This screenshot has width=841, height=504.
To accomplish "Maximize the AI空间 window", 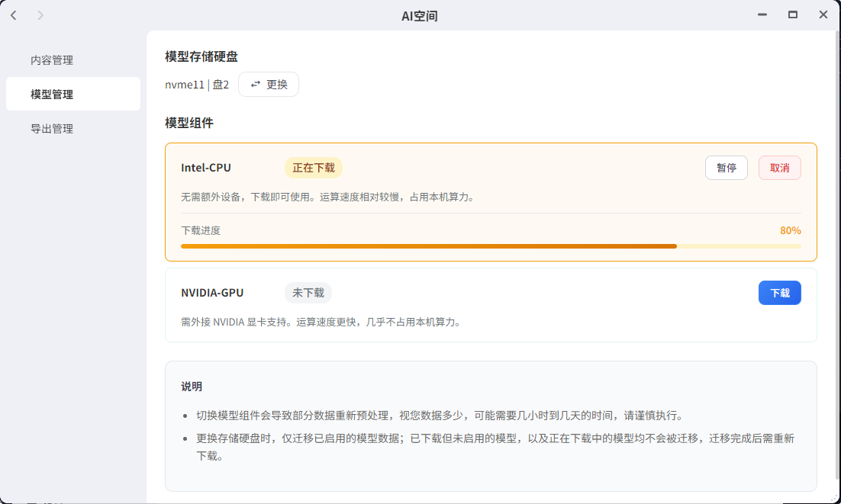I will point(793,15).
